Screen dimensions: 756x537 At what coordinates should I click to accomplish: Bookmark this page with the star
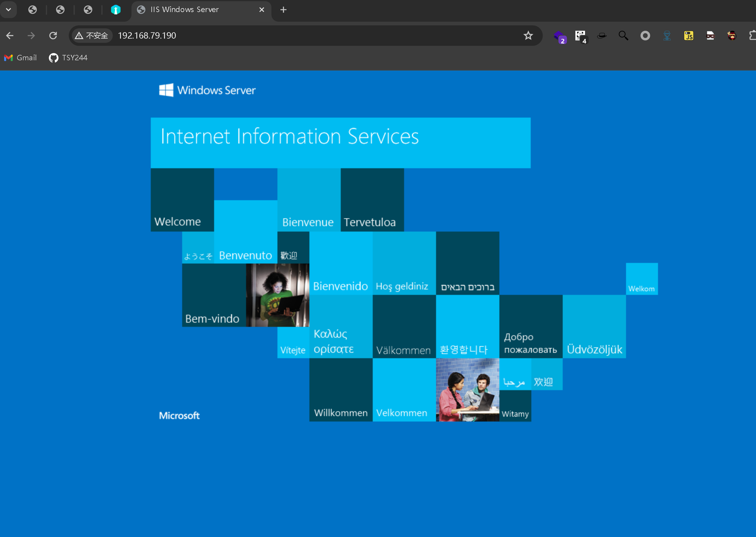coord(528,36)
